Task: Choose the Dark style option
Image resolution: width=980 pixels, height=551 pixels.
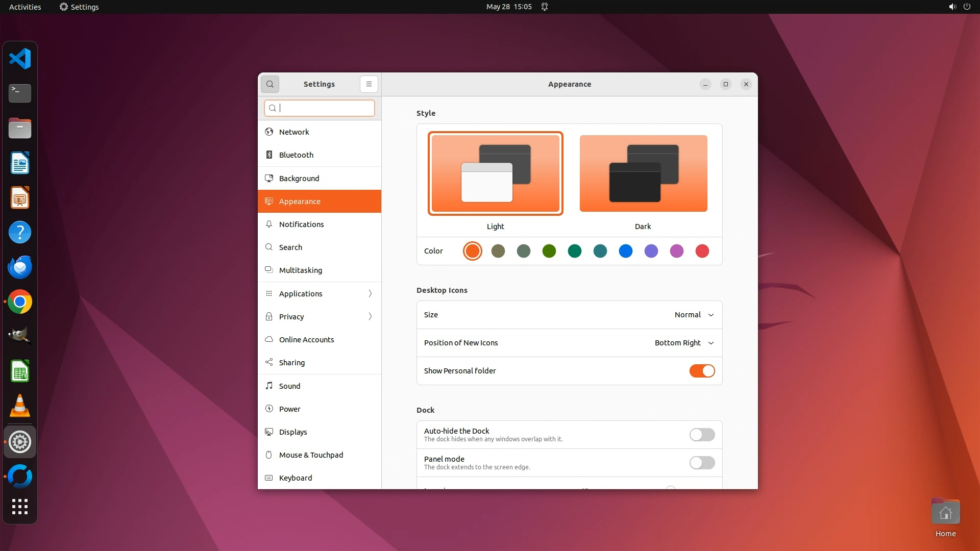Action: [643, 173]
